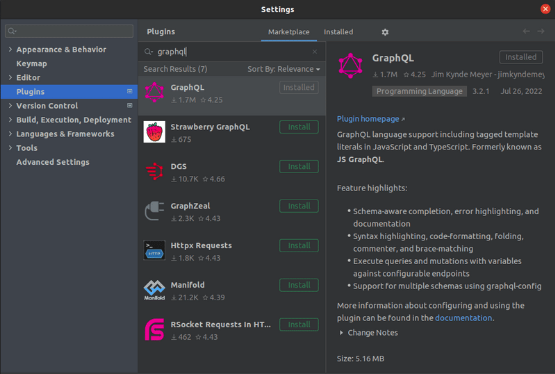555x374 pixels.
Task: Click the magnifier icon in settings search
Action: coord(12,31)
